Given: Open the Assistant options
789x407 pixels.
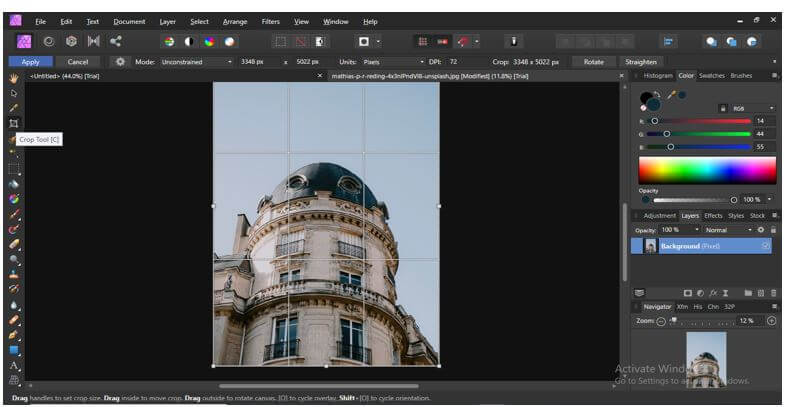Looking at the screenshot, I should point(514,42).
